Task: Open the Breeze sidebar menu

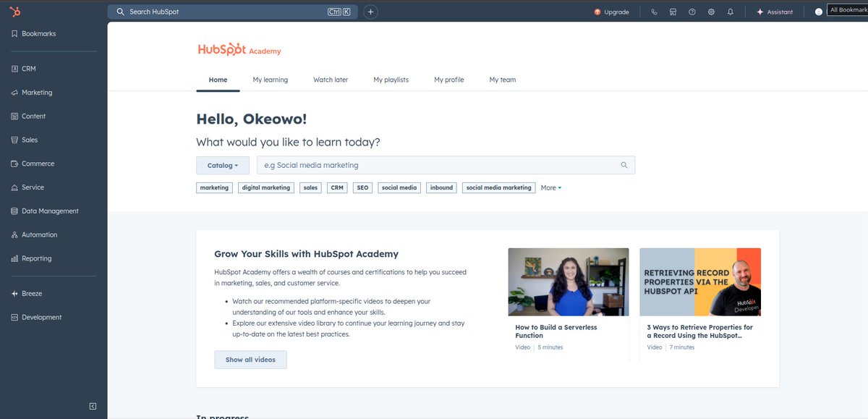Action: 27,294
